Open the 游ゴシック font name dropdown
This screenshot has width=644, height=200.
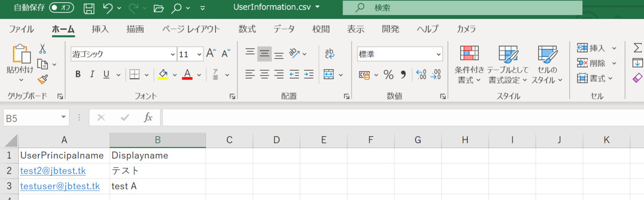[x=173, y=54]
